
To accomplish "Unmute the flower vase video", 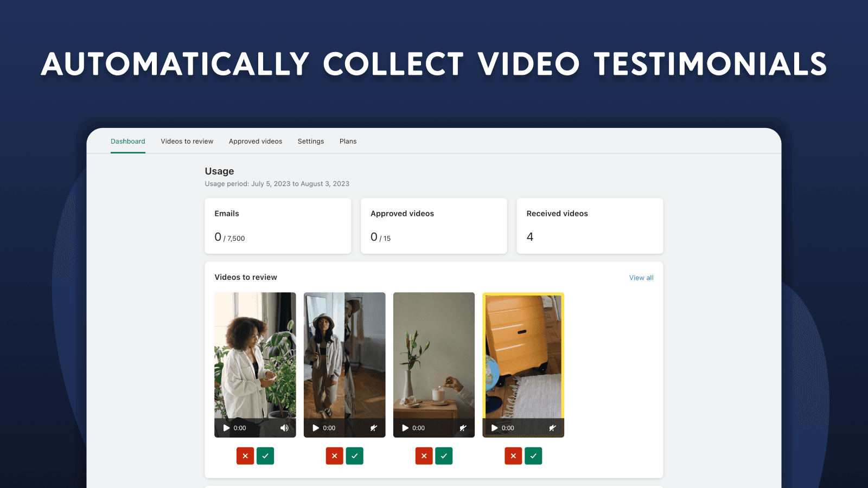I will click(463, 428).
